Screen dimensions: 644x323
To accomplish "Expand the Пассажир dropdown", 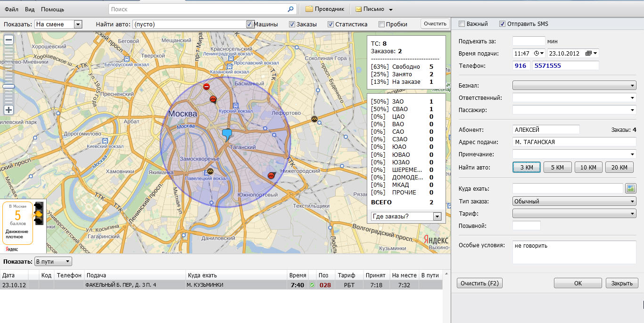I will coord(574,110).
